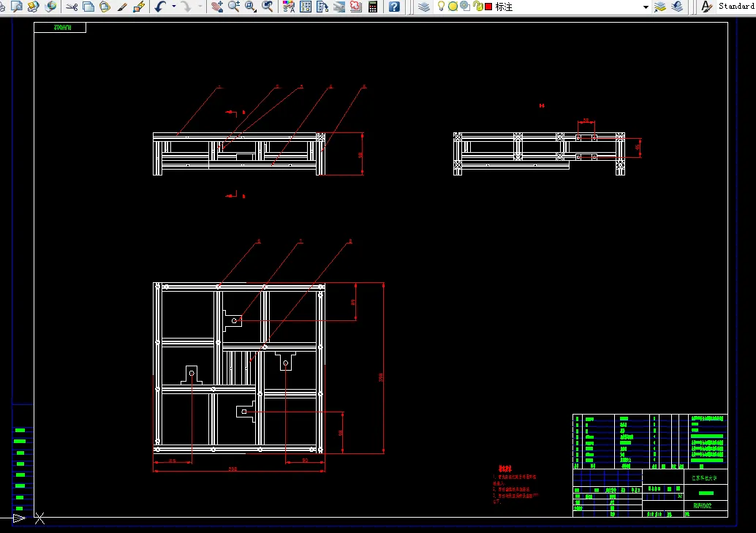Open the Properties palette
756x533 pixels.
[x=289, y=7]
